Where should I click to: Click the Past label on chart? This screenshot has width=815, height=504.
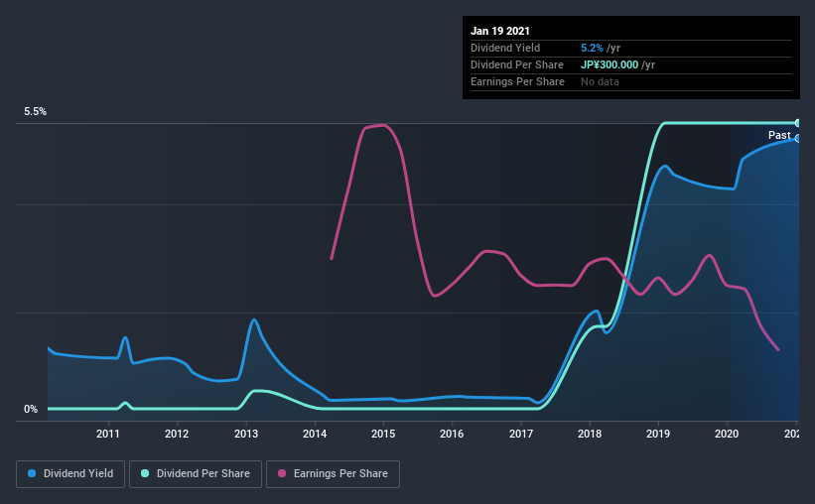(x=779, y=136)
